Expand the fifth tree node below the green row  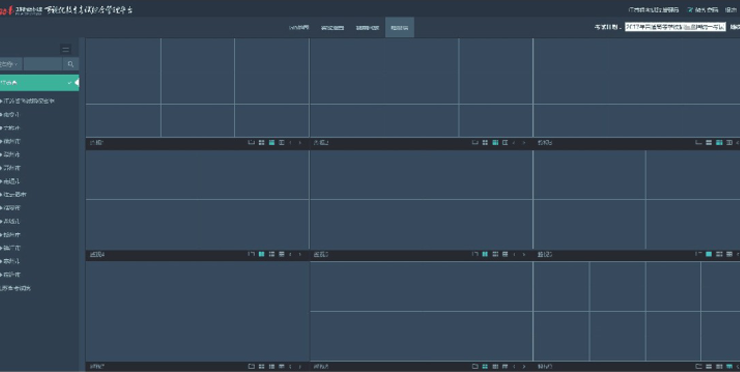point(1,154)
